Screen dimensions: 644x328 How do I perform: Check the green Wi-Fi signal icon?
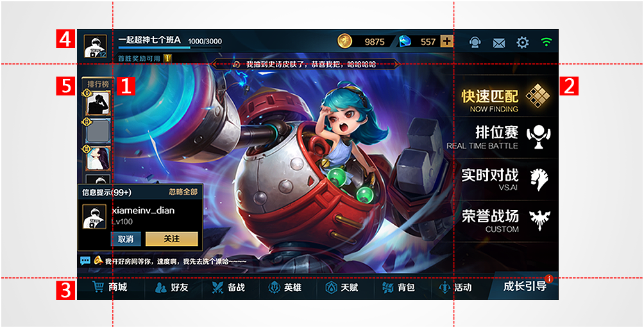tap(547, 42)
